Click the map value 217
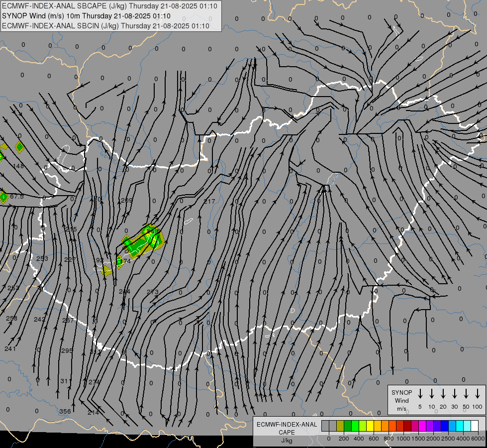This screenshot has height=448, width=487. coord(209,201)
